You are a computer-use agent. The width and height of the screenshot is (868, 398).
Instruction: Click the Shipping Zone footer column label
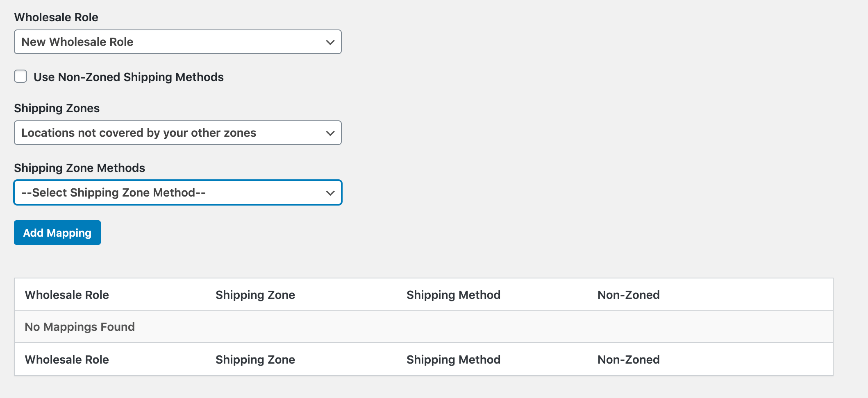click(x=255, y=360)
